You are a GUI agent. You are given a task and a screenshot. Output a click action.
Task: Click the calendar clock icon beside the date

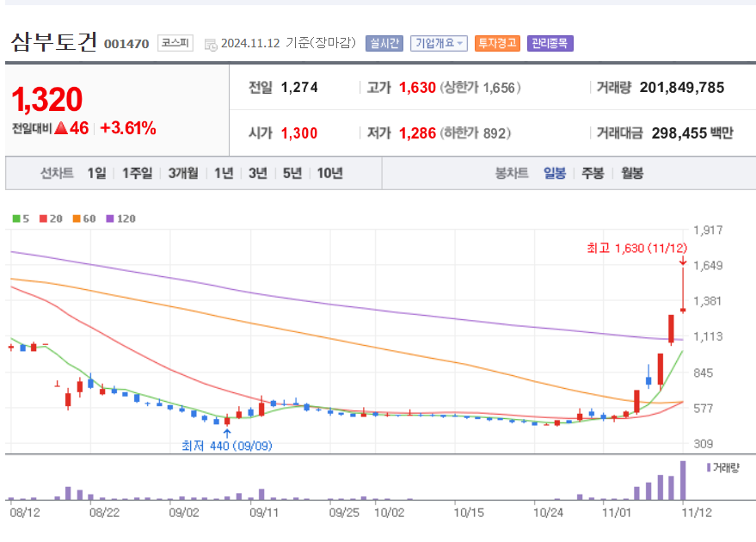211,45
